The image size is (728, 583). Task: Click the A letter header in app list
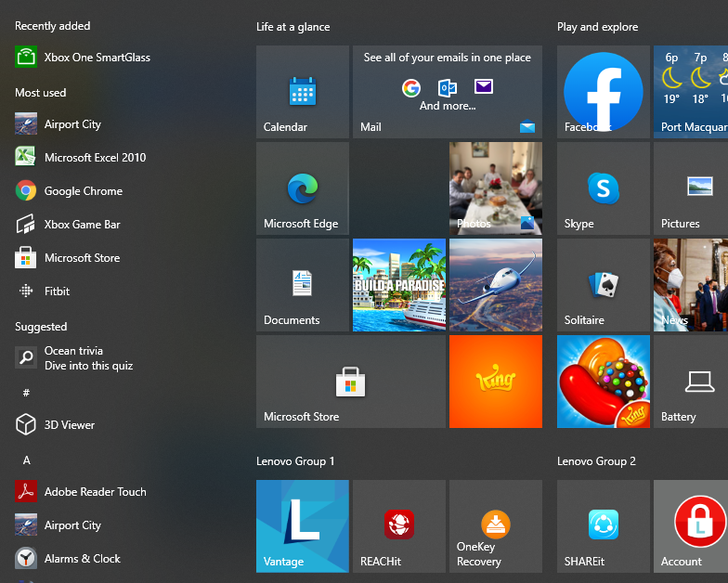[26, 460]
